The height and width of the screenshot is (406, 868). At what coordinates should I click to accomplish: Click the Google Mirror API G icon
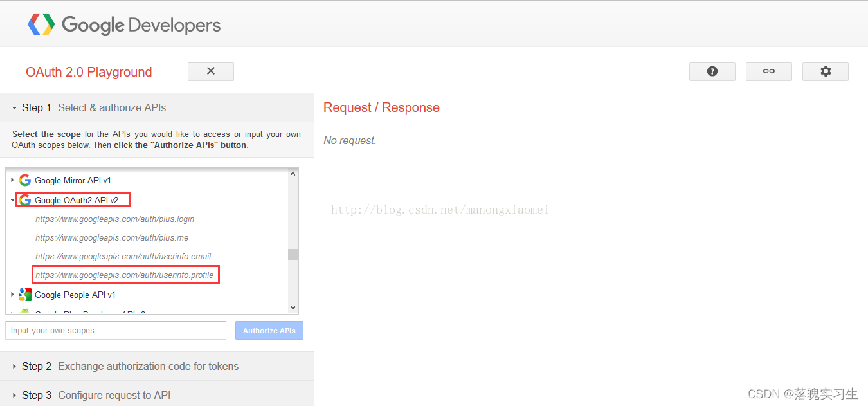[x=25, y=180]
